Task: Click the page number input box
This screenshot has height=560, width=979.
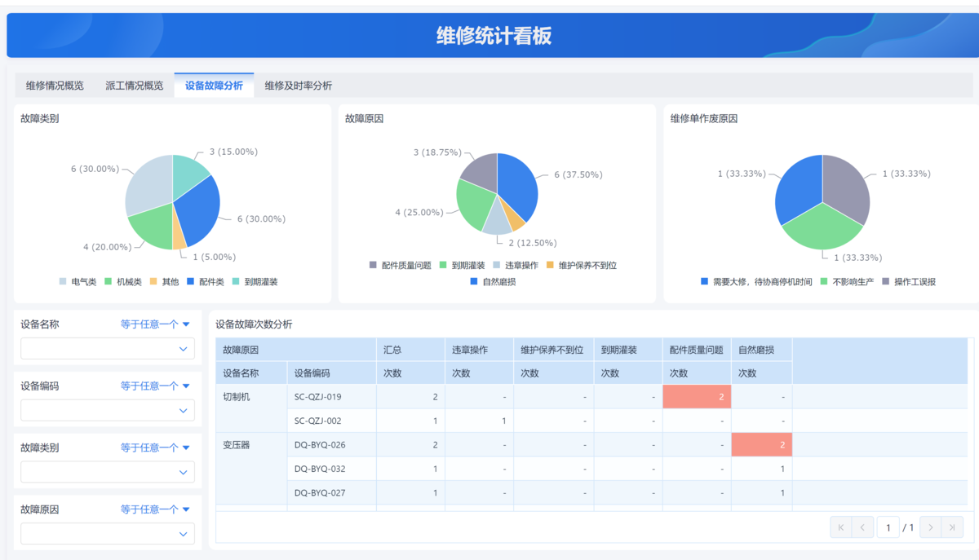Action: (x=888, y=527)
